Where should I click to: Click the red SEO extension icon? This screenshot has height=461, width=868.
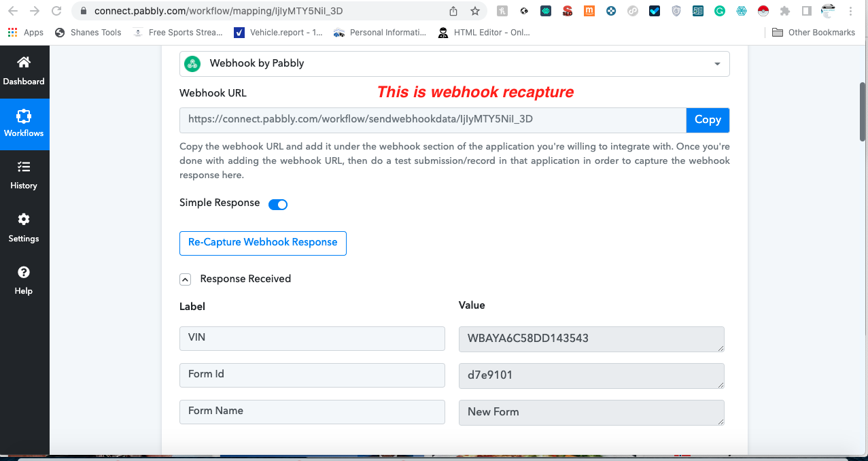pos(568,11)
